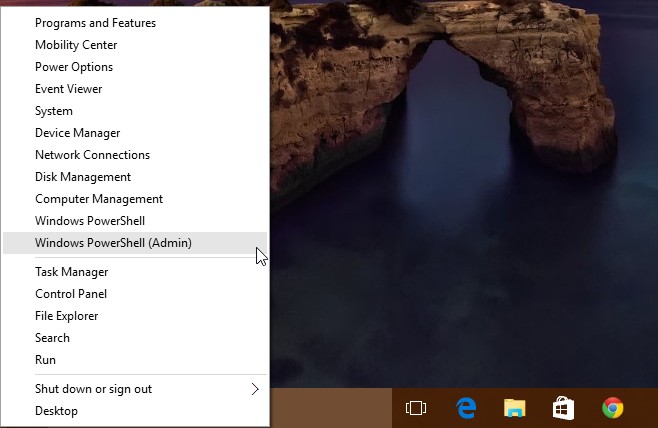The image size is (658, 428).
Task: Open Task View from the taskbar
Action: [x=416, y=408]
